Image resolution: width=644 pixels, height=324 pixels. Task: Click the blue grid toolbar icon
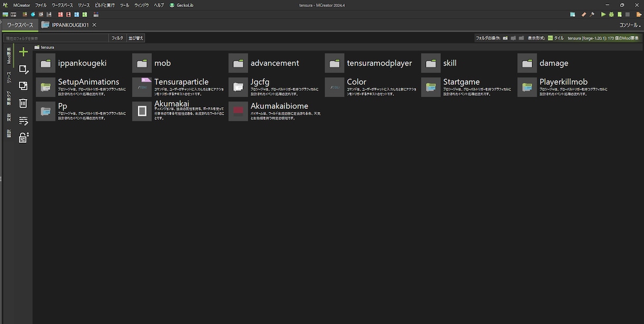click(77, 15)
